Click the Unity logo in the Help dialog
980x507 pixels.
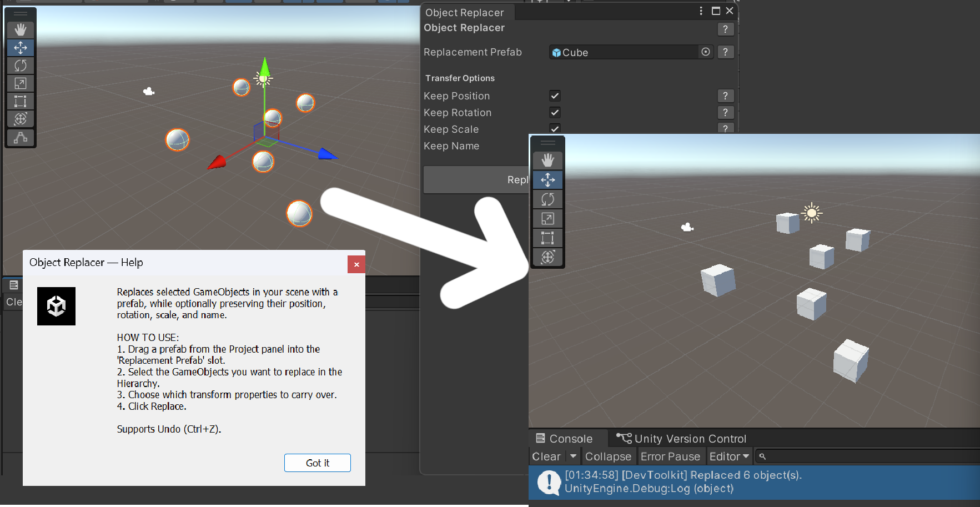pos(56,306)
